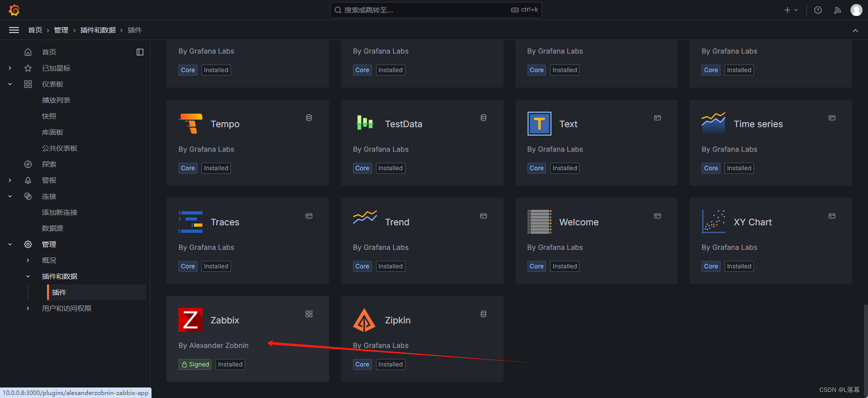Click the Grafana logo icon

click(14, 10)
